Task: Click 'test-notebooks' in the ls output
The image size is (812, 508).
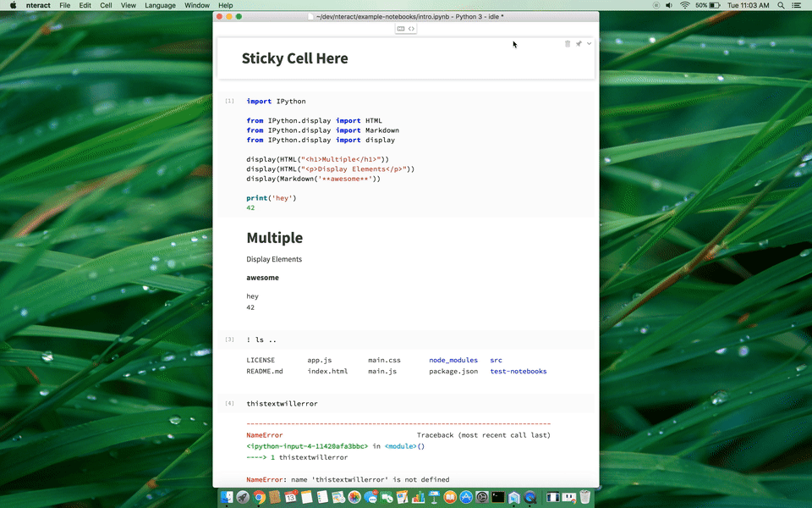Action: point(518,371)
